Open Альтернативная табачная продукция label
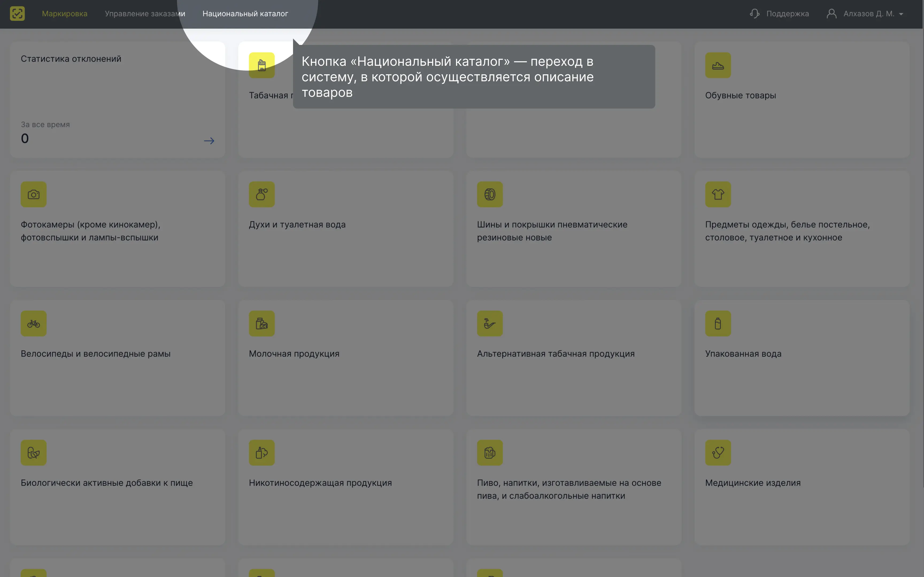This screenshot has height=577, width=924. [x=556, y=354]
